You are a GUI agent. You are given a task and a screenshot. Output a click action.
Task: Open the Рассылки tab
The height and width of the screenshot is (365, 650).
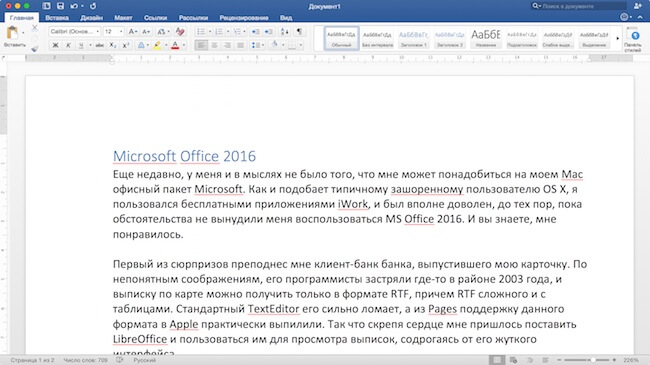coord(193,18)
